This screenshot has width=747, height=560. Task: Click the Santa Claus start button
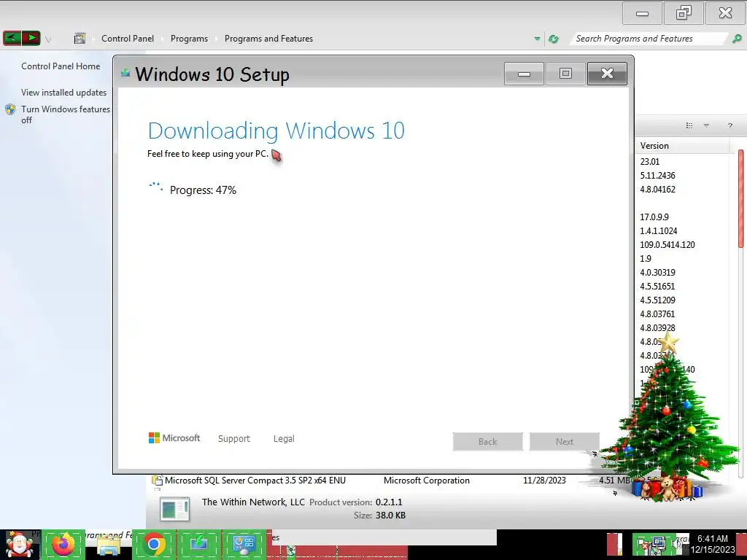pos(19,545)
